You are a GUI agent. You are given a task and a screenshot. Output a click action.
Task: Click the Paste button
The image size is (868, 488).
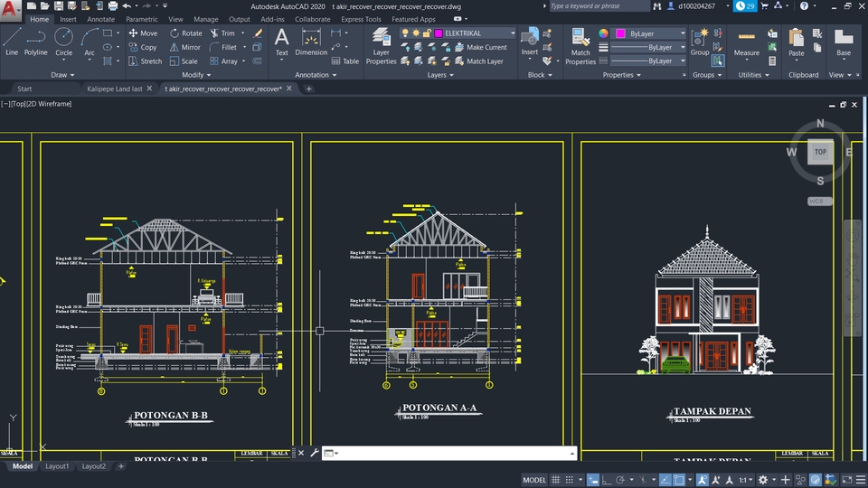[x=796, y=42]
